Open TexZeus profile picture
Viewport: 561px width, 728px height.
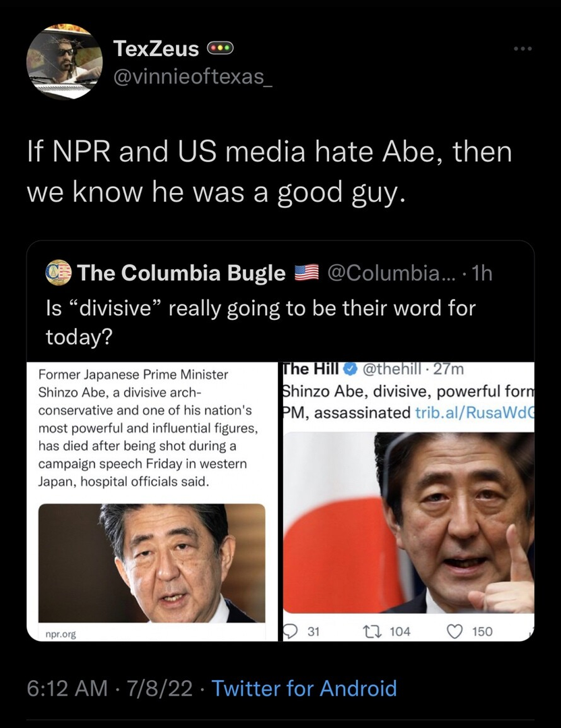coord(65,62)
